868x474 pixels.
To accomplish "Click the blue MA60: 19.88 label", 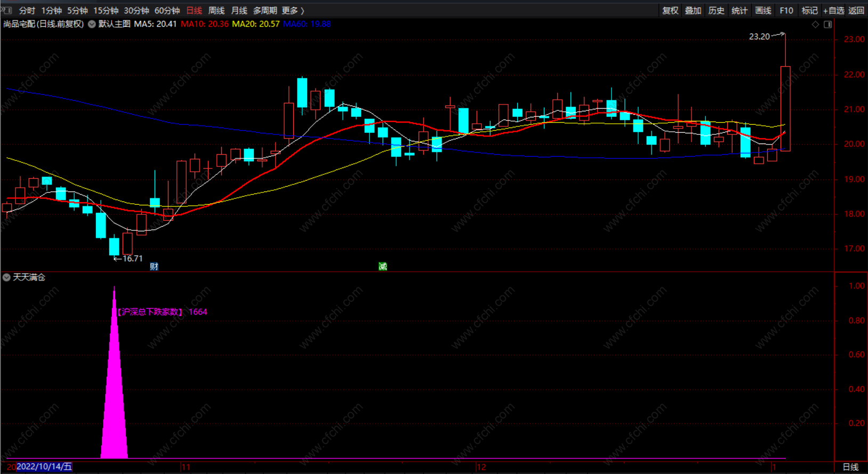I will (307, 24).
